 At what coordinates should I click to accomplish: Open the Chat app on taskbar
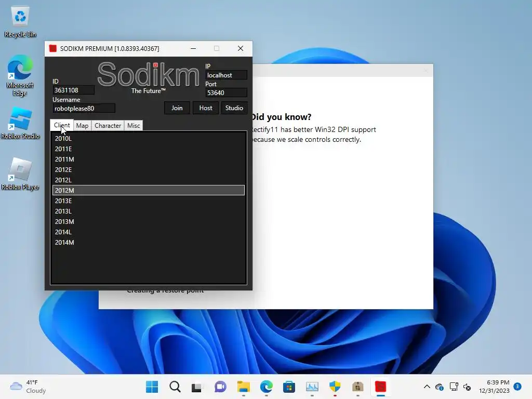pos(220,387)
